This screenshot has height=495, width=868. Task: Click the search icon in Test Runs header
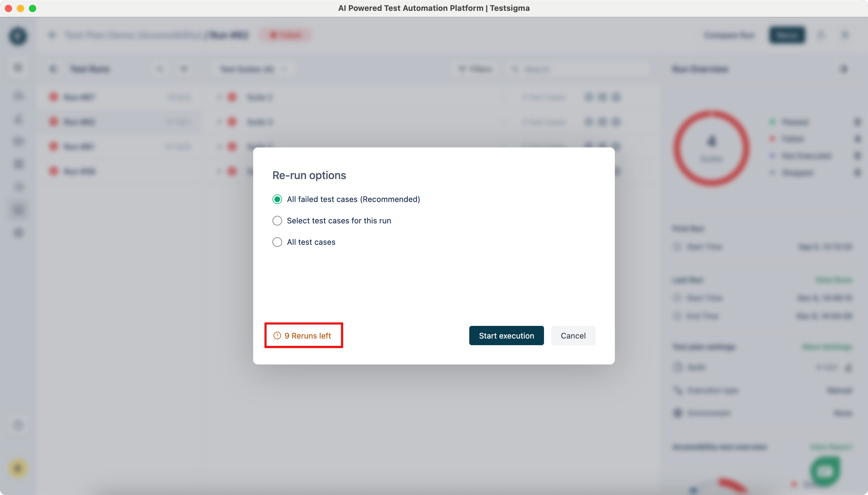coord(159,69)
